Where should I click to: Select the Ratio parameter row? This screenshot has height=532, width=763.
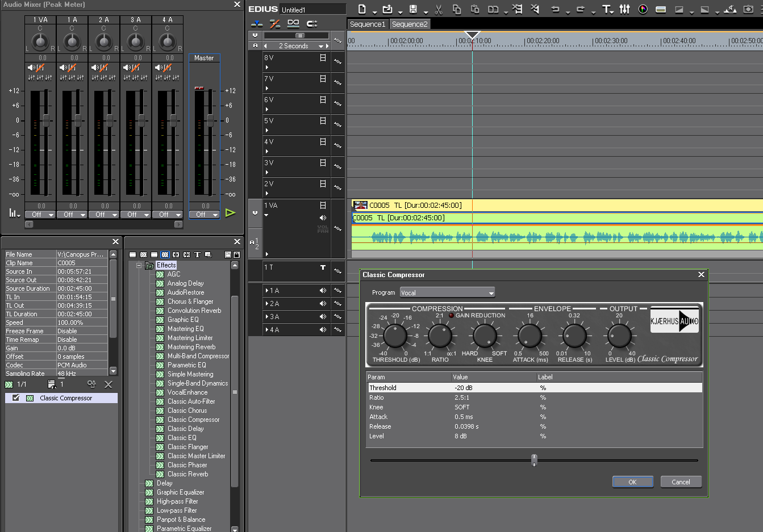point(535,397)
